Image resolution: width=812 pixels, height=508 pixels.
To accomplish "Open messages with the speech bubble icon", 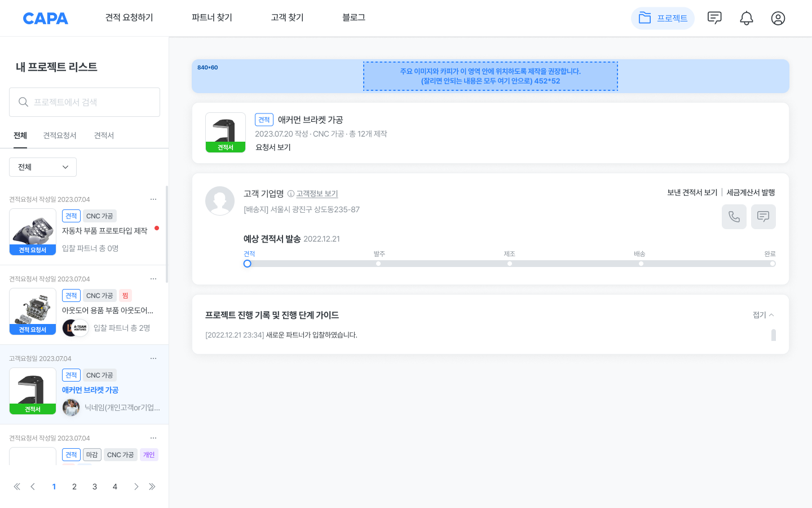I will tap(714, 18).
